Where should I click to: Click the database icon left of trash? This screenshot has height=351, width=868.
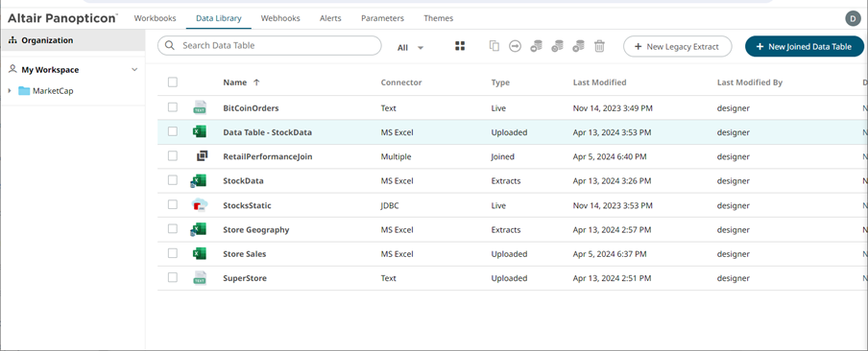click(x=578, y=46)
